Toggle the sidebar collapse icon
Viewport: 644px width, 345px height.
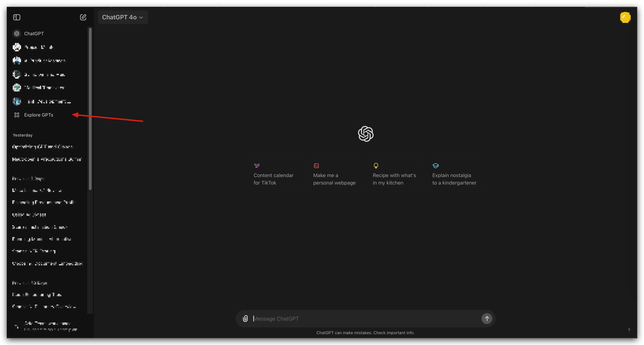tap(17, 17)
